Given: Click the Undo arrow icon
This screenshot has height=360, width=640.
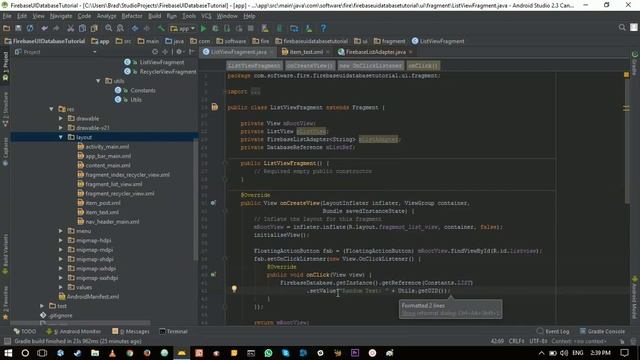Looking at the screenshot, I should [x=44, y=28].
